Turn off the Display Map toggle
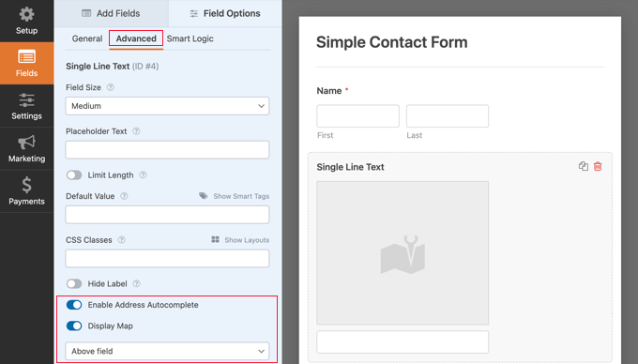Viewport: 638px width, 364px height. pos(74,326)
